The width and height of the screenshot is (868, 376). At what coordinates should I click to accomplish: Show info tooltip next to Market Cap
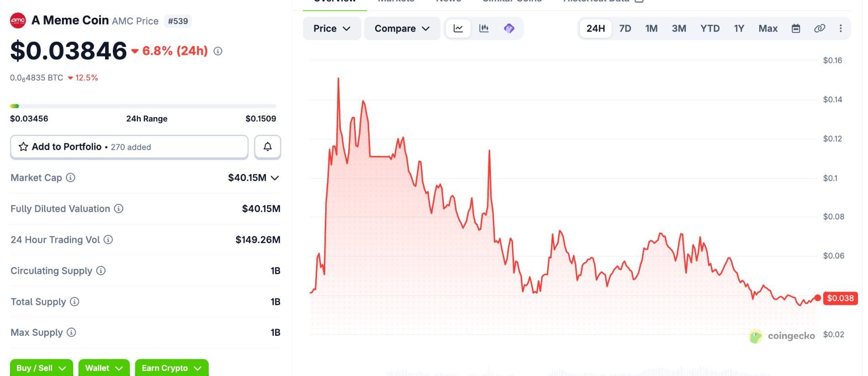click(x=71, y=178)
